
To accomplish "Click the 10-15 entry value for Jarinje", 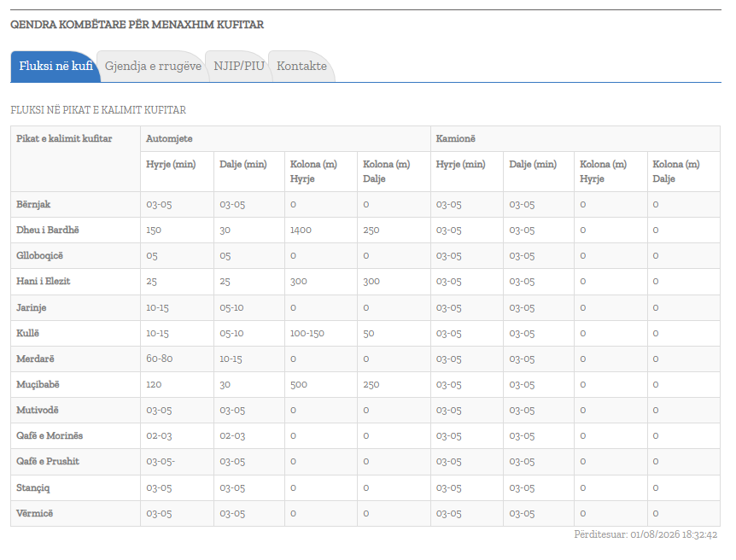I will click(157, 307).
